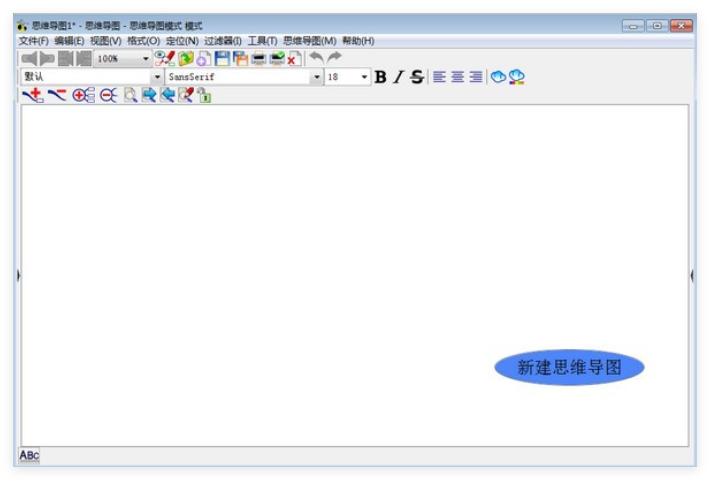Go to next map with right arrow

47,58
